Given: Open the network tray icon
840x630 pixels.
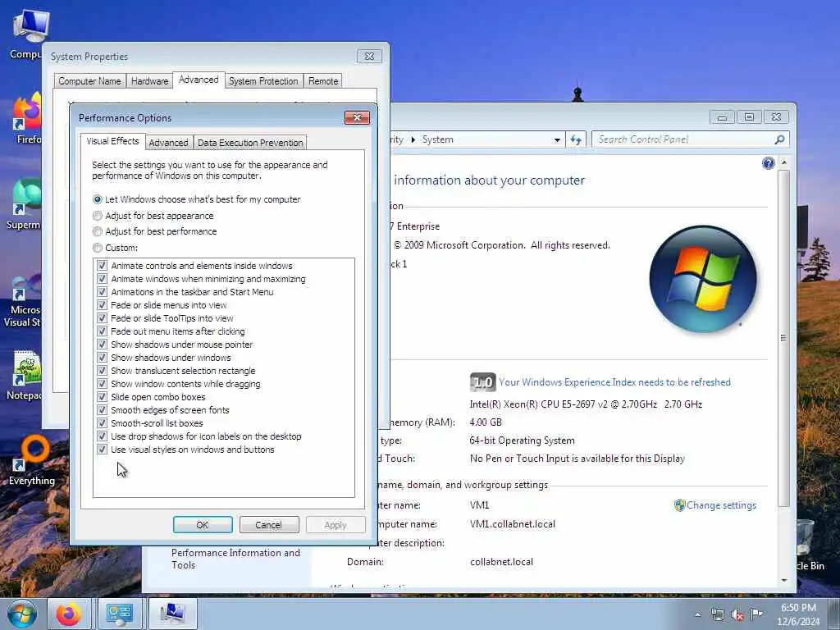Looking at the screenshot, I should pos(717,615).
